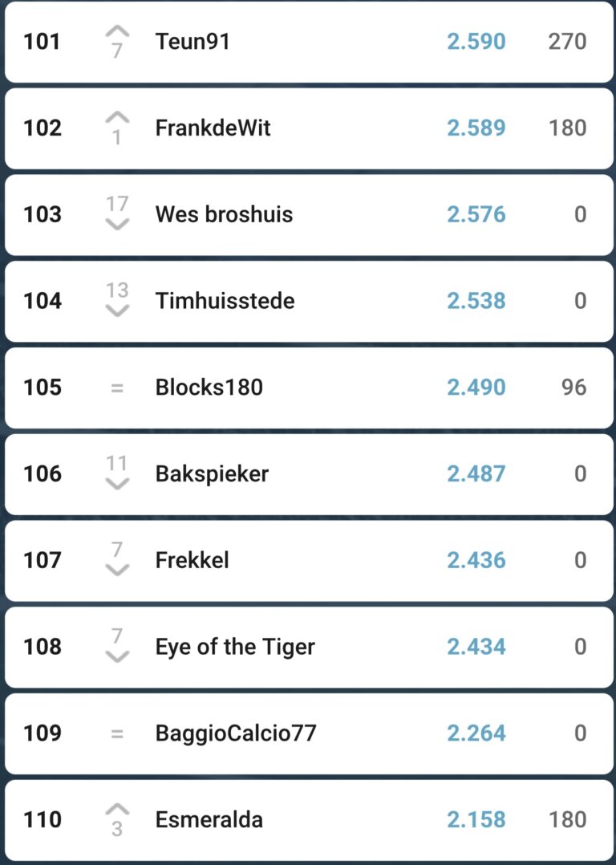Screen dimensions: 616x865
Task: Click the 2.490 score for Blocks180
Action: [476, 388]
